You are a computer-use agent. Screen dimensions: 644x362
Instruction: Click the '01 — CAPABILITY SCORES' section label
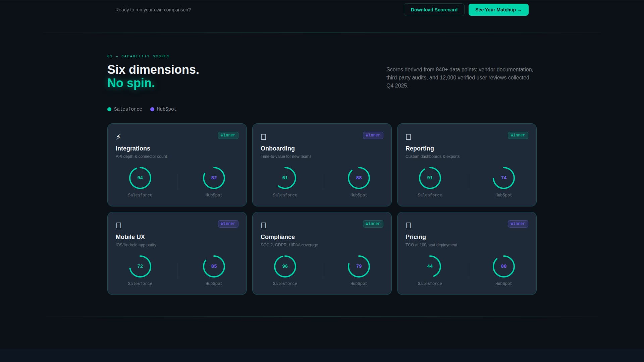[x=139, y=56]
